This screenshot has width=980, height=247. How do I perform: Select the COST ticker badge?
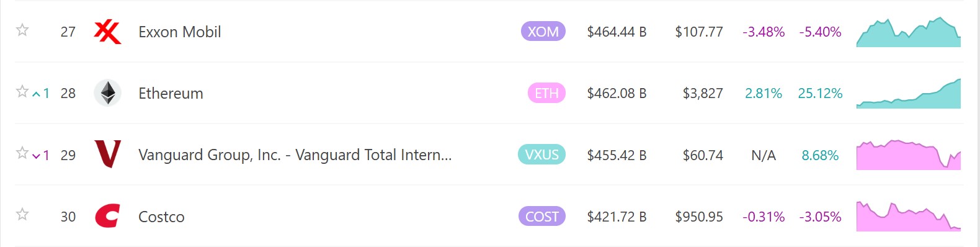point(541,216)
